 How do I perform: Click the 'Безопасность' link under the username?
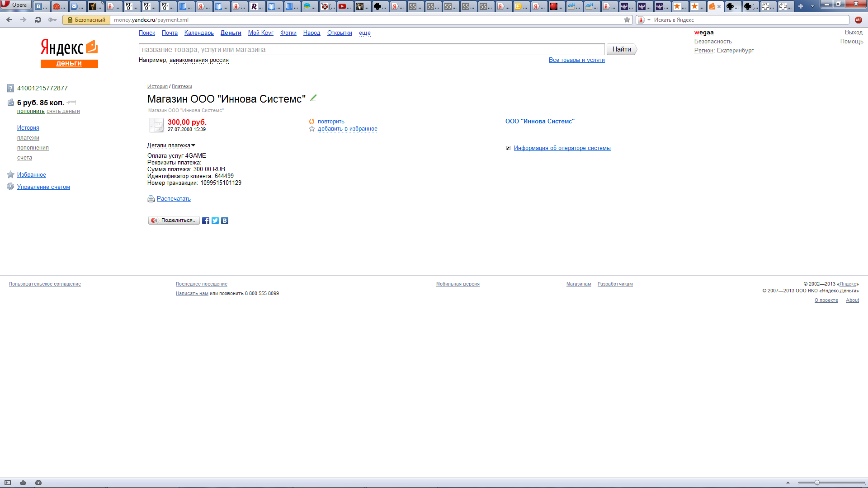[713, 42]
